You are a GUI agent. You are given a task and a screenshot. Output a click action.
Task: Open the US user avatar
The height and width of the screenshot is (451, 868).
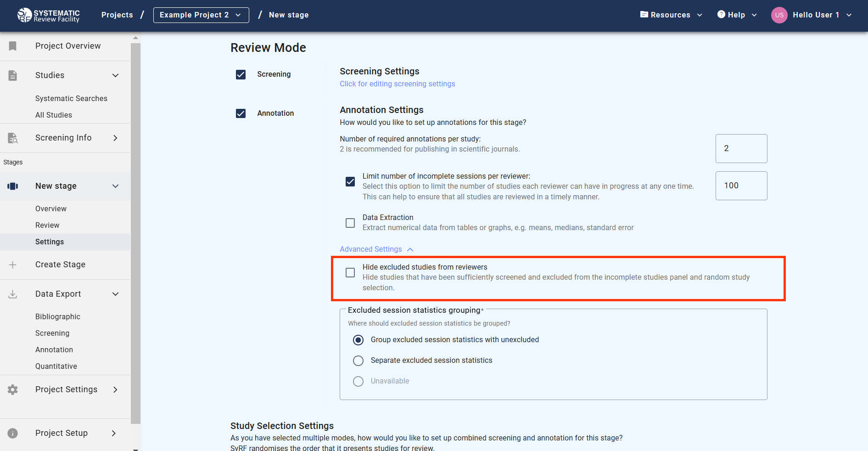click(x=779, y=15)
